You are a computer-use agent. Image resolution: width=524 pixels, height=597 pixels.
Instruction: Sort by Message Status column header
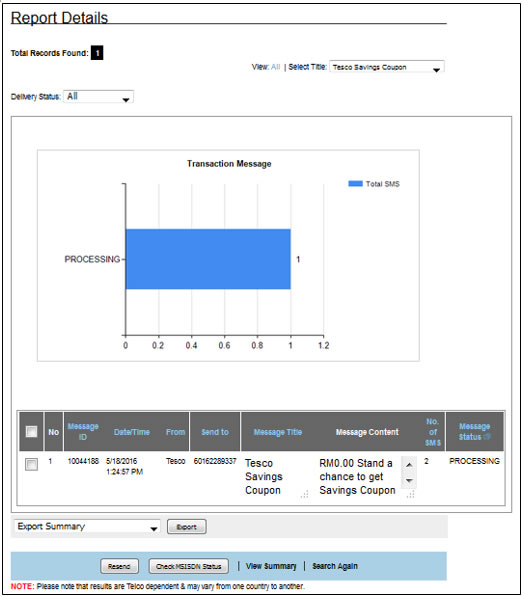coord(474,431)
